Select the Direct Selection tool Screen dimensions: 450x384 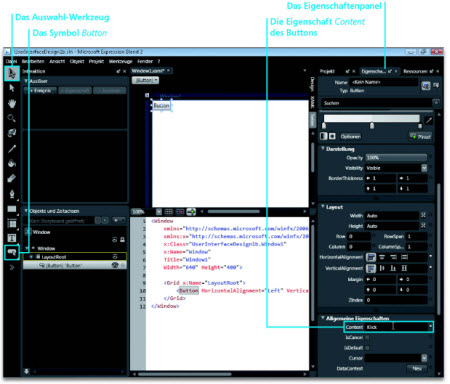12,88
